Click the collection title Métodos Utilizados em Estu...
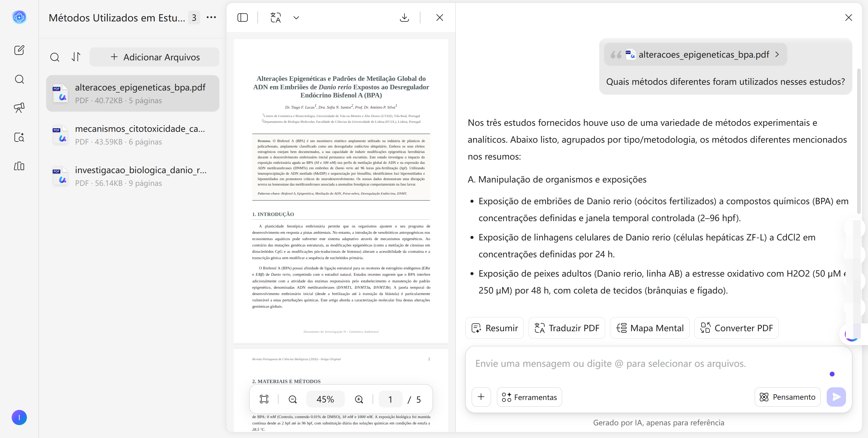The height and width of the screenshot is (438, 868). coord(117,17)
